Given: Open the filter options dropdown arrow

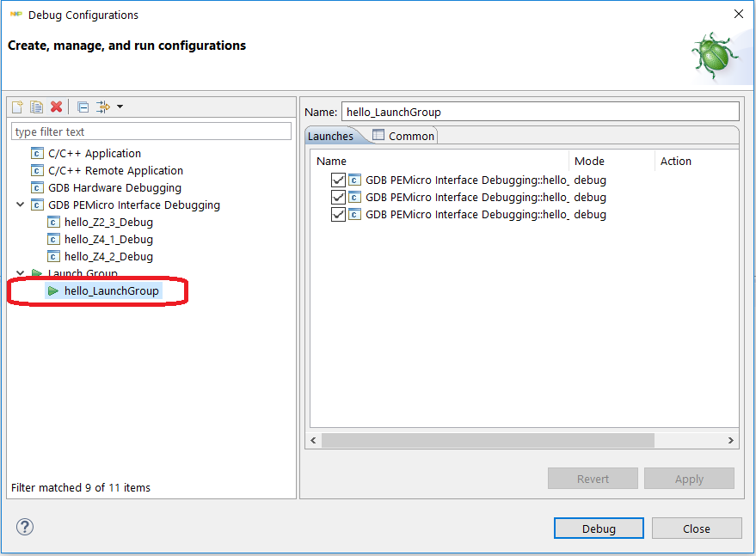Looking at the screenshot, I should pyautogui.click(x=120, y=107).
